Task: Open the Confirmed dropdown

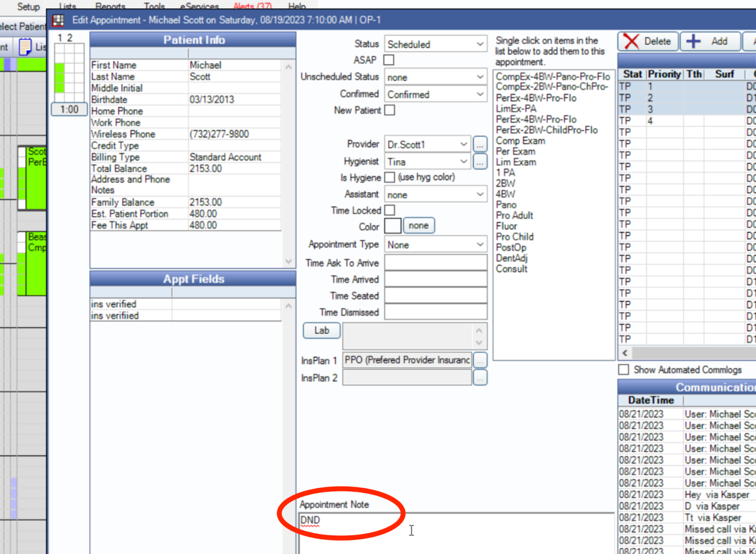Action: (435, 95)
